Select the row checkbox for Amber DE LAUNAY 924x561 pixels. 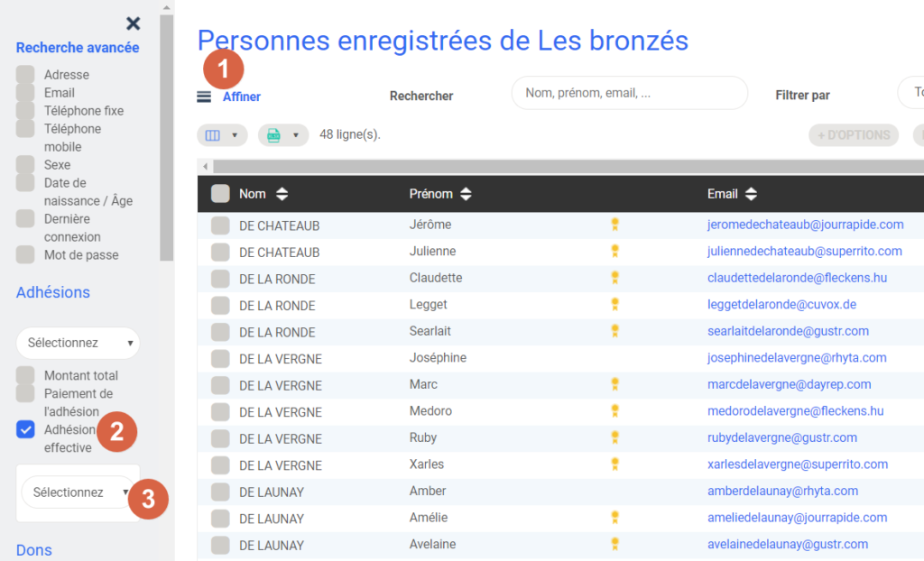tap(220, 492)
